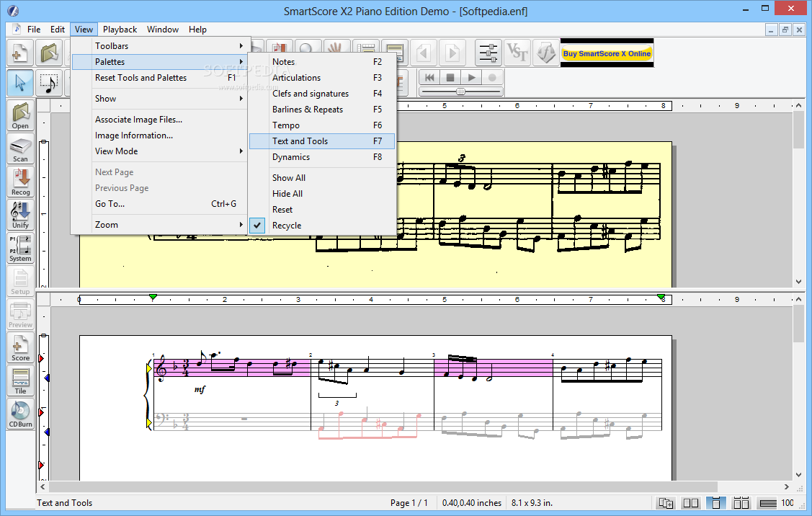Click the stop playback button
This screenshot has height=516, width=812.
(x=450, y=78)
